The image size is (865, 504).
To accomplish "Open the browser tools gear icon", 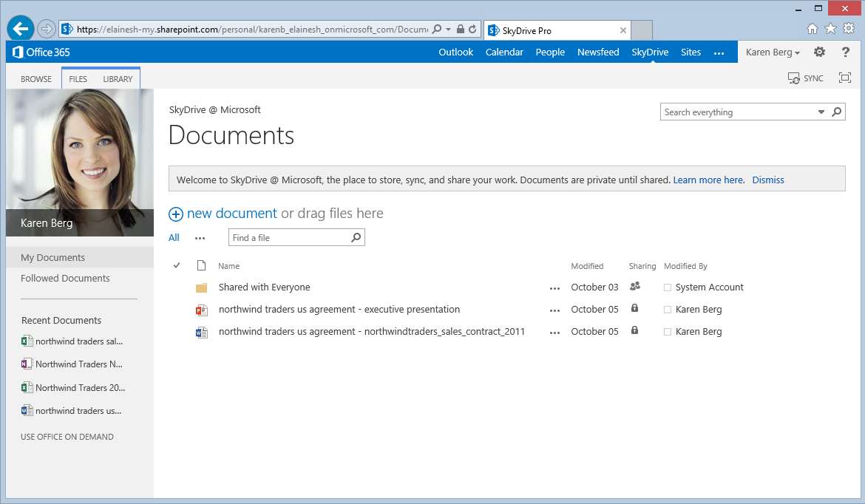I will click(x=849, y=28).
